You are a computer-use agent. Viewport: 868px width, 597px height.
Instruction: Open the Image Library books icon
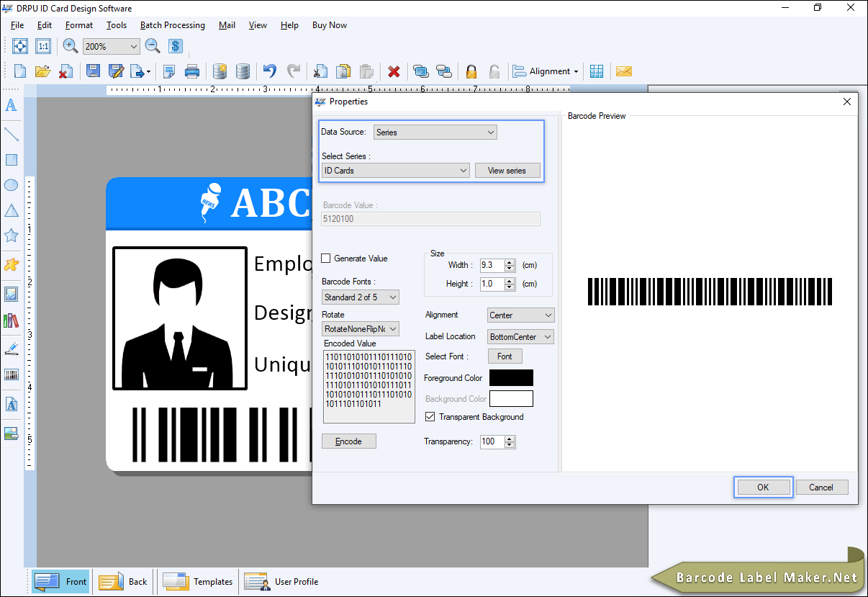[x=11, y=320]
